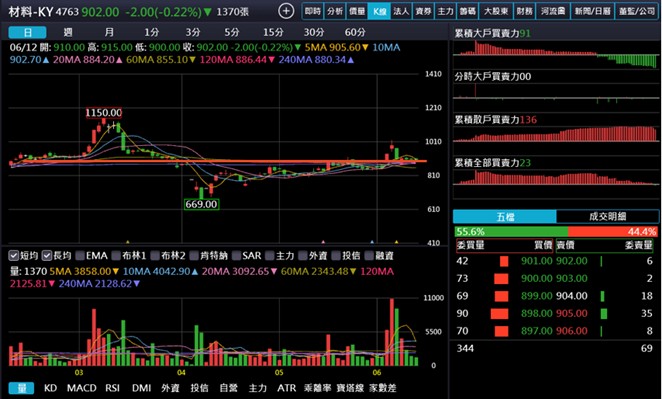Enable the 投信 overlay checkbox
The height and width of the screenshot is (399, 662).
coord(336,255)
